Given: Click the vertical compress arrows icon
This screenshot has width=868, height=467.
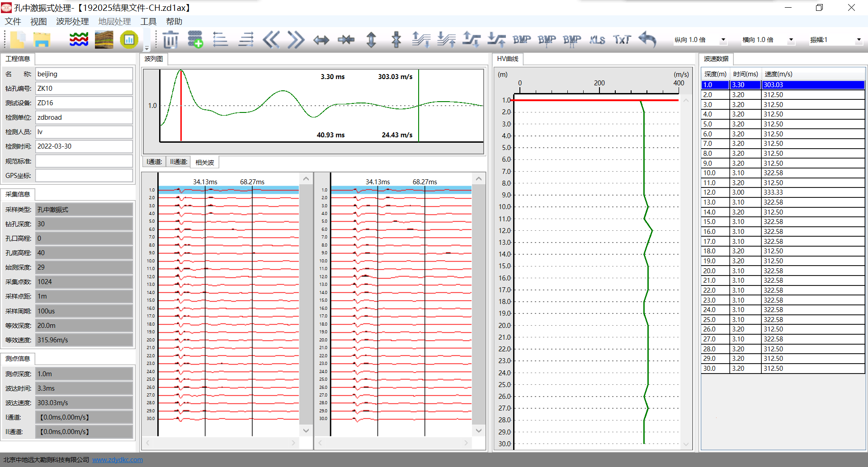Looking at the screenshot, I should (x=396, y=40).
